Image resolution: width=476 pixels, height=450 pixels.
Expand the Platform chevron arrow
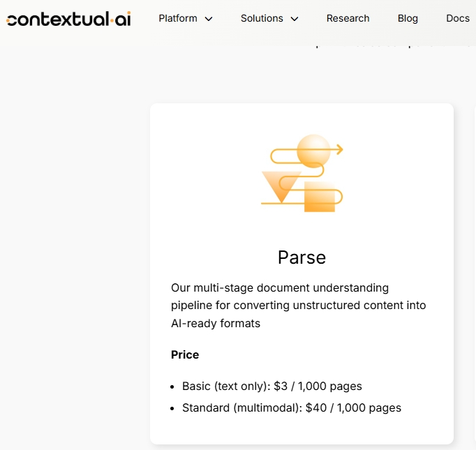209,19
